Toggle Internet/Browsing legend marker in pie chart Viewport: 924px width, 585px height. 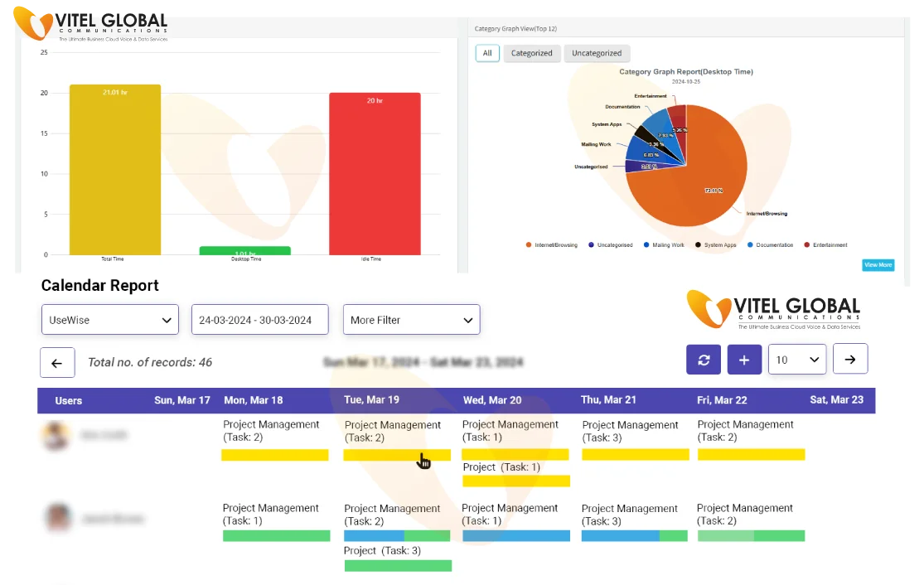point(529,245)
